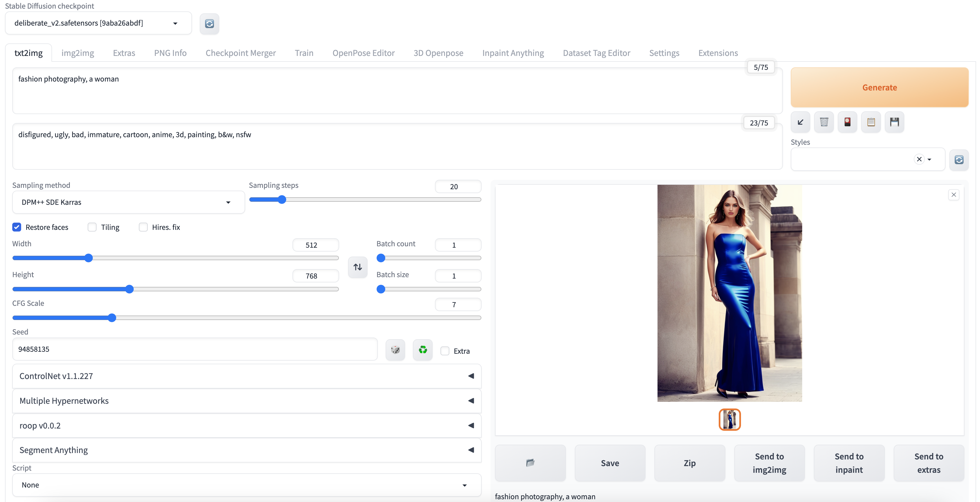Swap width and height with arrows button

point(358,267)
